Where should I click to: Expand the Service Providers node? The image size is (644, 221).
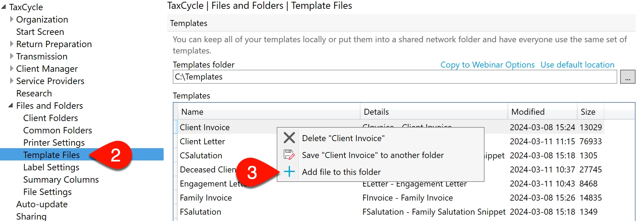pyautogui.click(x=12, y=81)
